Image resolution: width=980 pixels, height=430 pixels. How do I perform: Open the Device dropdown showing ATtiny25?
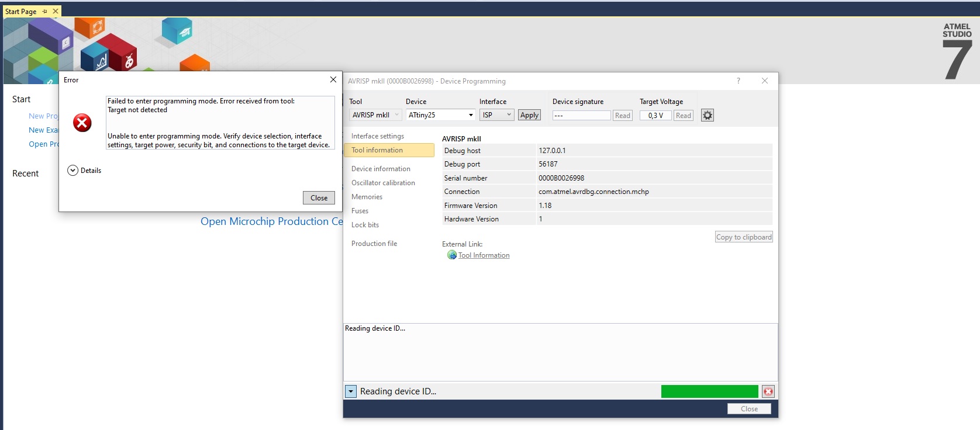[x=440, y=115]
